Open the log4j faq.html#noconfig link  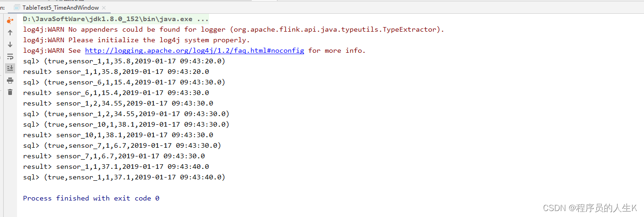194,50
